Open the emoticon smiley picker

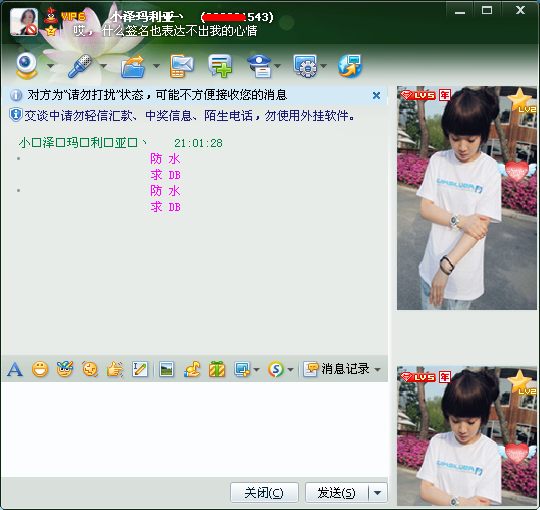tap(40, 370)
